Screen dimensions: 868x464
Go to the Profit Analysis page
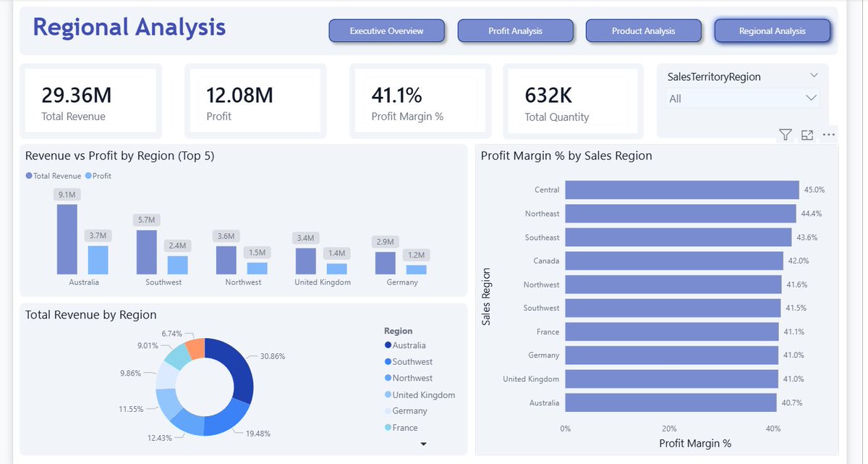515,30
